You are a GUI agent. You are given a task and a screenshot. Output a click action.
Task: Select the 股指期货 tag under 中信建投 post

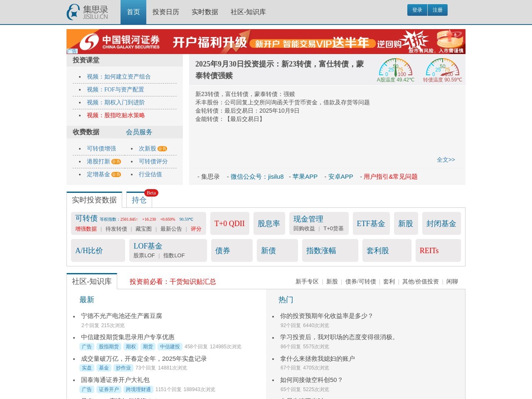(108, 347)
